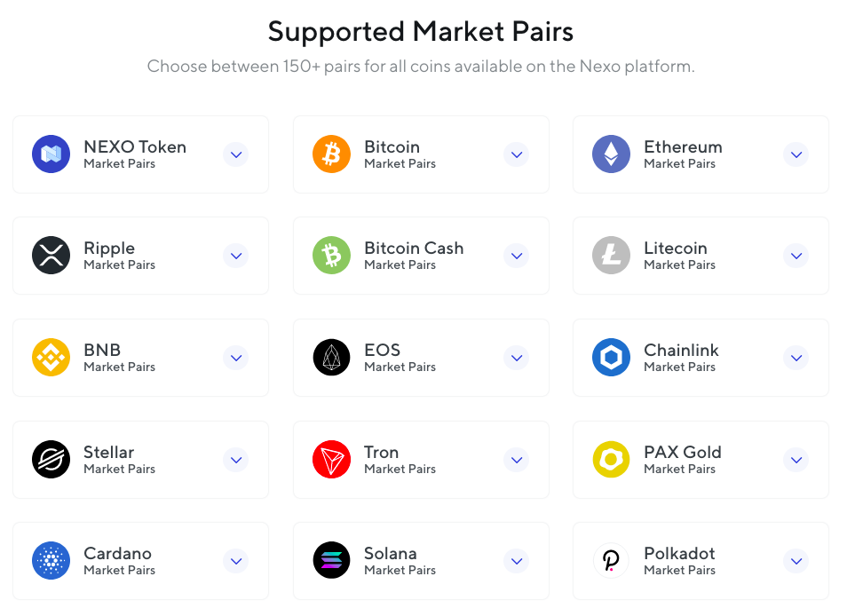Click the Solana gradient logo icon
This screenshot has width=847, height=616.
coord(331,560)
